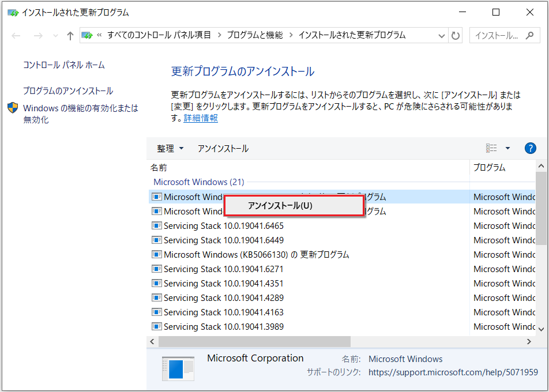Open コントロール パネル ホーム link
The image size is (549, 392).
64,65
